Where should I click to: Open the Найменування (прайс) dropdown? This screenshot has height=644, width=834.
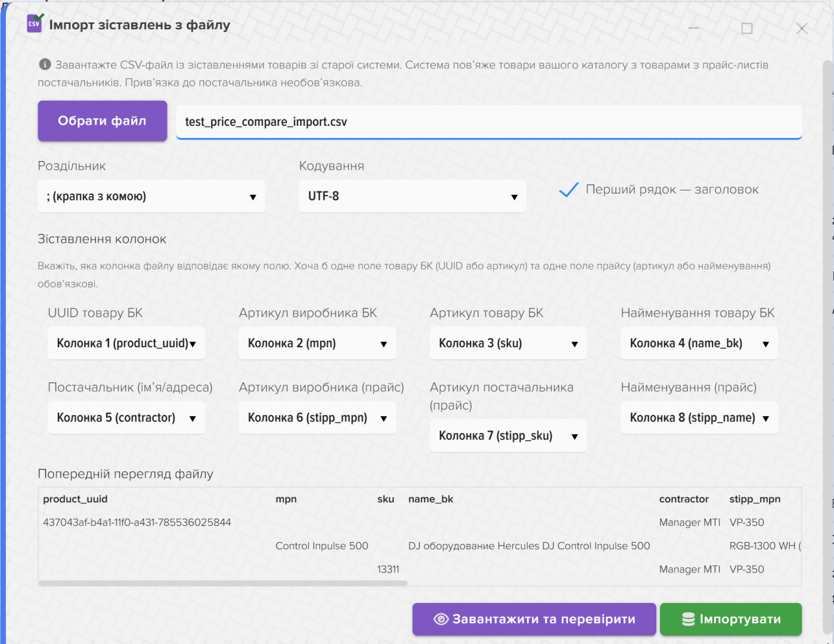click(x=699, y=418)
